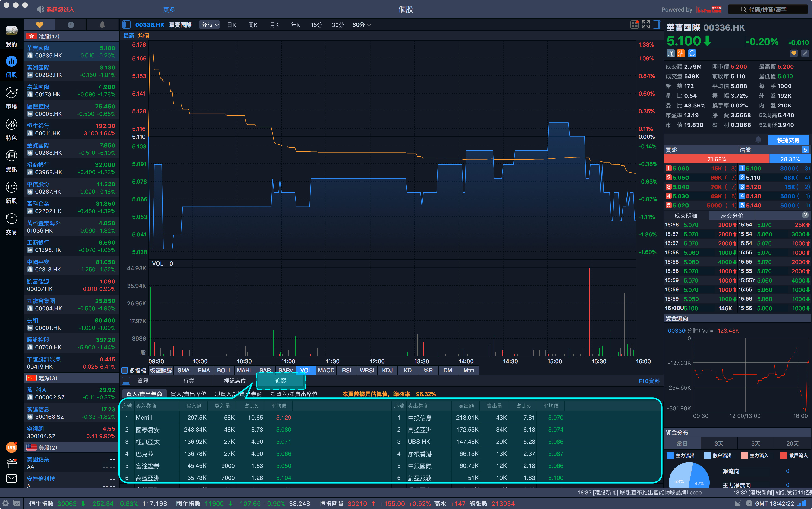
Task: Select the recent history clock tab
Action: coord(71,25)
